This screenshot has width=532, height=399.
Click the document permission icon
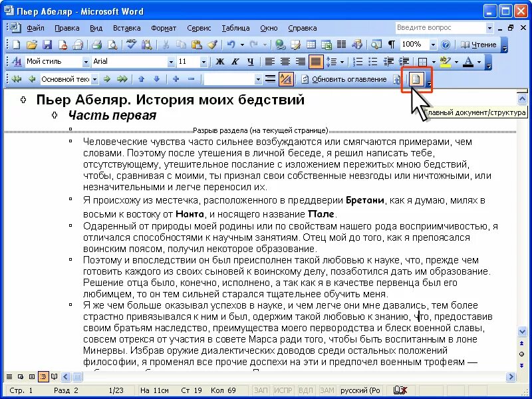63,45
